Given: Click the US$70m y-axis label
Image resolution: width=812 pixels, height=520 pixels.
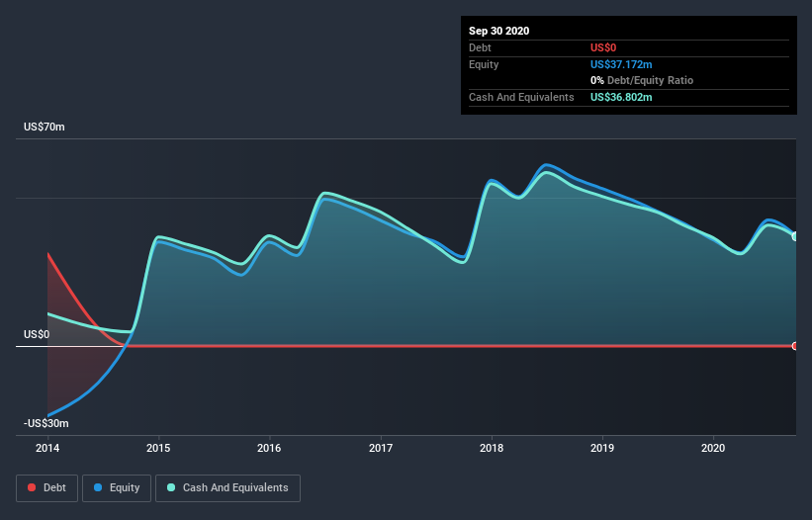Looking at the screenshot, I should [45, 127].
